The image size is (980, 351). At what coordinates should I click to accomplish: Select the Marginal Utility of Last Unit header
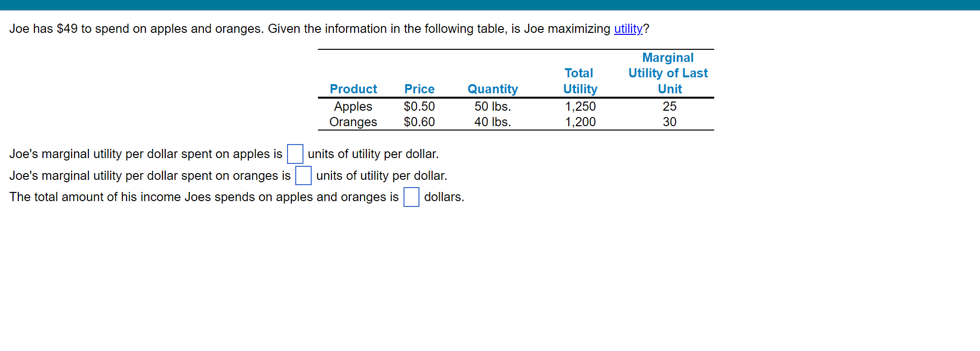pos(668,73)
